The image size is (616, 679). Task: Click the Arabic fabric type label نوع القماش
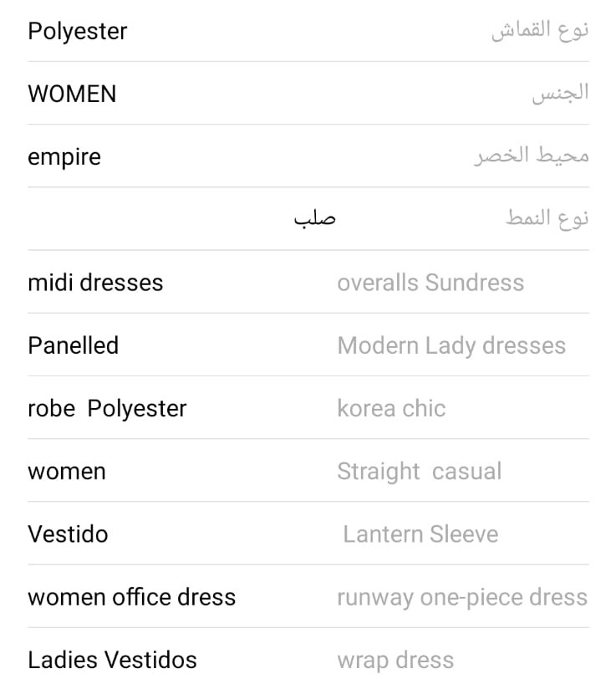coord(539,32)
